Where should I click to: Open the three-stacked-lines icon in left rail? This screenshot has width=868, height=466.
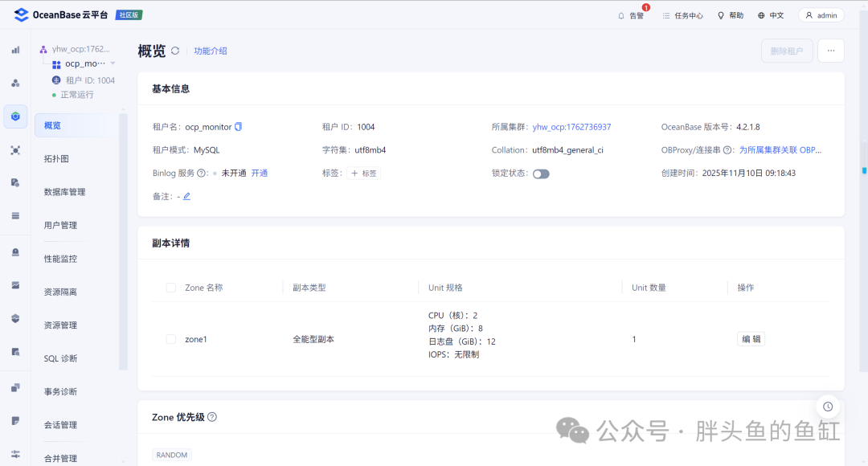[x=15, y=216]
